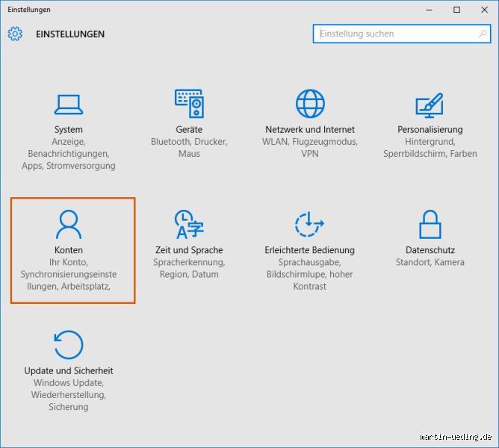Open the Personalisierung monitor and brush icon

click(430, 105)
